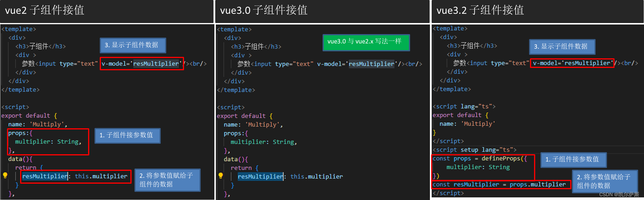Click the <h3>子组件</h3> line in the vue3.2 panel
The image size is (644, 200).
click(x=472, y=46)
